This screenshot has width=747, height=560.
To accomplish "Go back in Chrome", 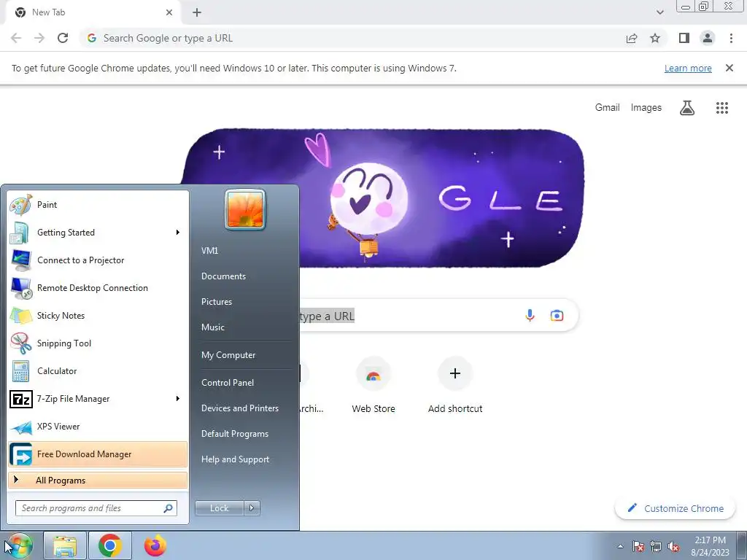I will [x=16, y=38].
